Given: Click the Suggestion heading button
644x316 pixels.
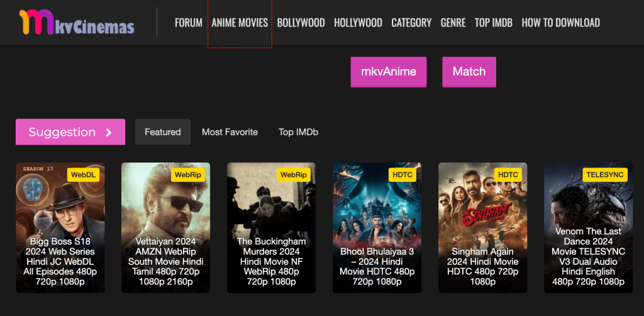Looking at the screenshot, I should click(70, 132).
